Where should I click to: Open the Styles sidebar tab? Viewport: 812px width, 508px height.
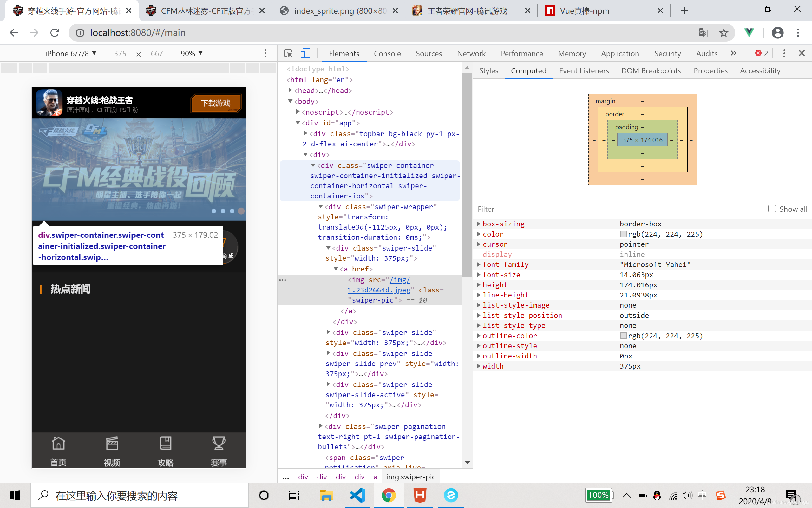click(x=488, y=70)
